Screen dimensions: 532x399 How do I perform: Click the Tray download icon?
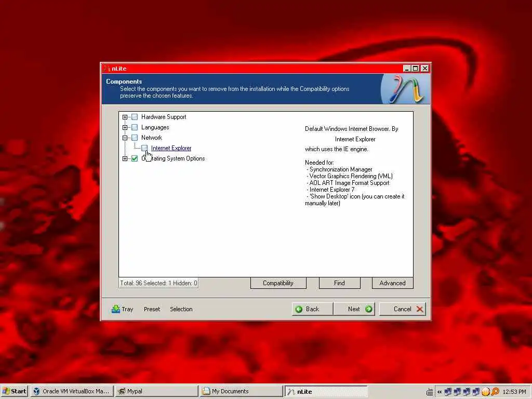[x=116, y=309]
